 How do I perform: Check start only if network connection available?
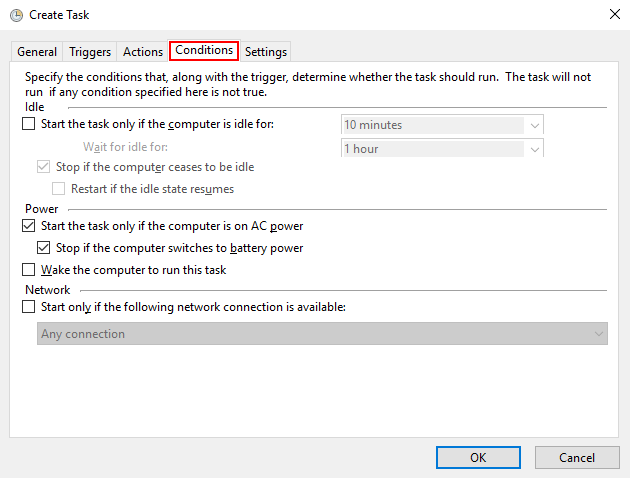tap(28, 308)
